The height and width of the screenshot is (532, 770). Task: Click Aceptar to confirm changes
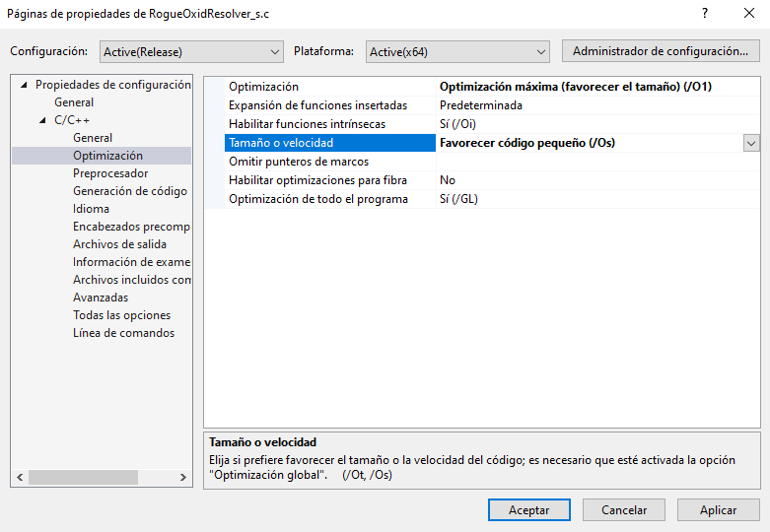[528, 510]
